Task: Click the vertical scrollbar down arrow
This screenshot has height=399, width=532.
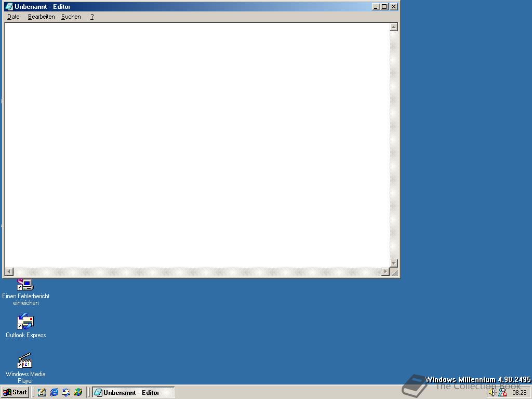Action: coord(394,263)
